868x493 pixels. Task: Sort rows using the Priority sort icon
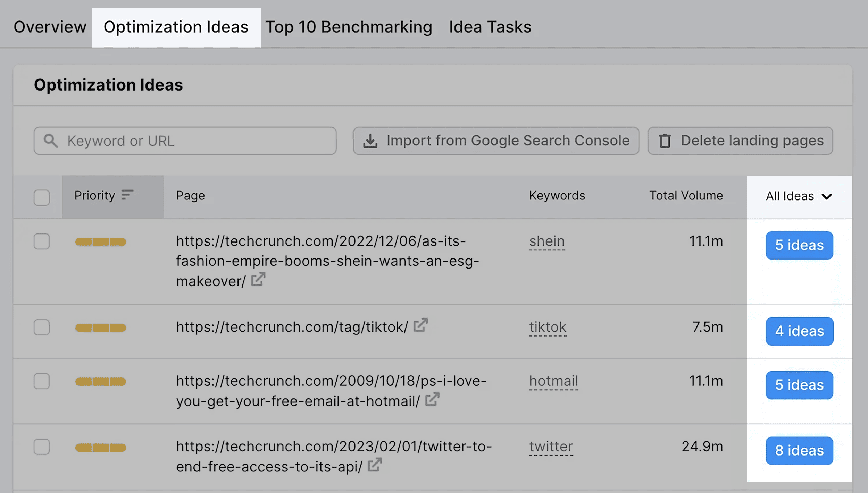click(x=127, y=195)
